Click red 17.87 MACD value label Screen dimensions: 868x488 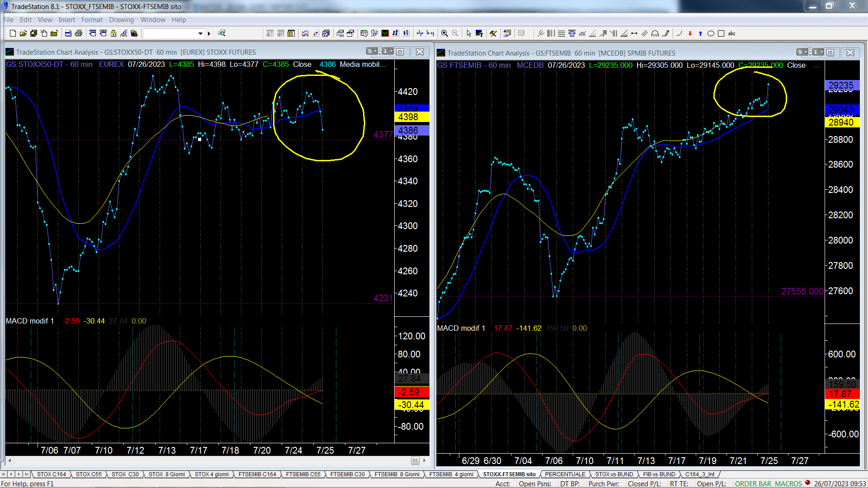pyautogui.click(x=841, y=394)
